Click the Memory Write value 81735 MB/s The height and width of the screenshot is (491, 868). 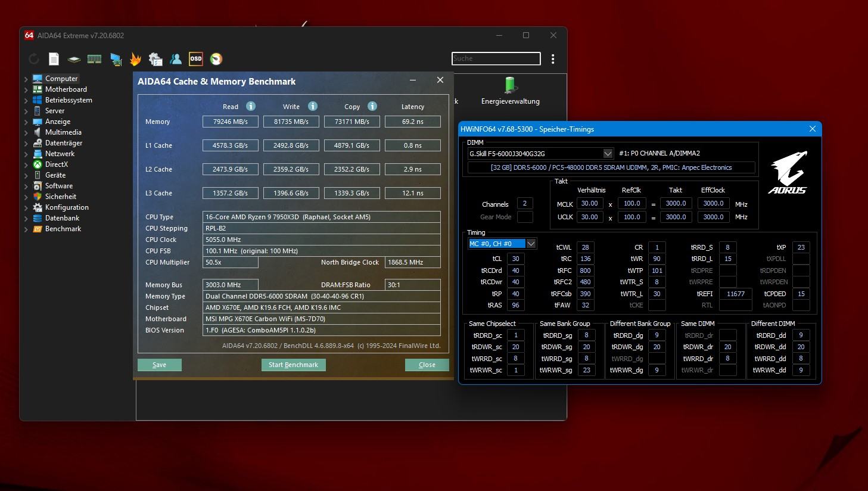tap(291, 122)
